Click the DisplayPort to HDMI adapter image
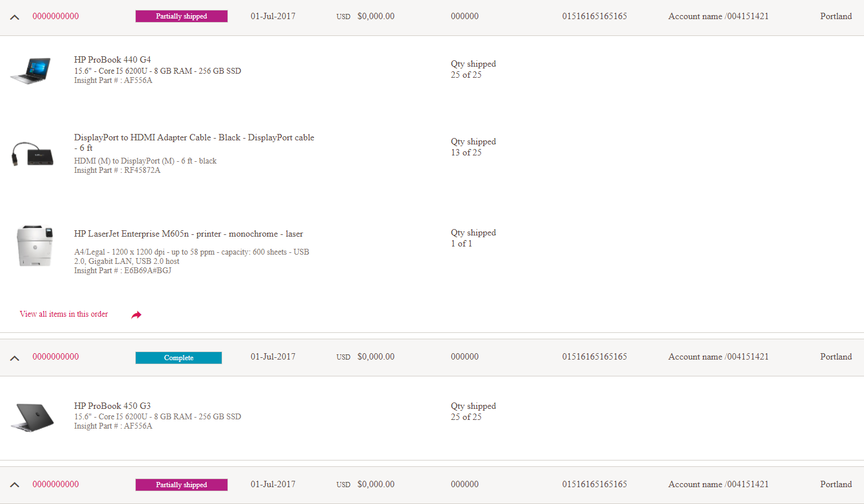Viewport: 864px width, 504px height. click(x=32, y=154)
